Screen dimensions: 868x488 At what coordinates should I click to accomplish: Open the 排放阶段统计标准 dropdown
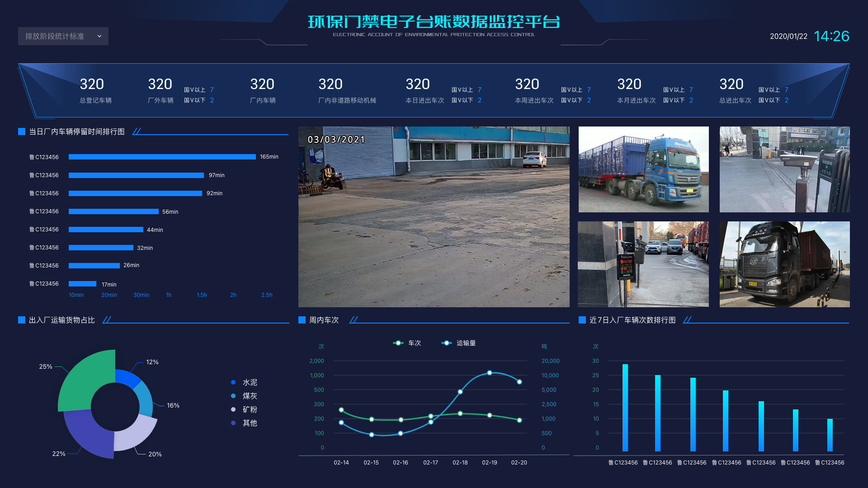(x=63, y=36)
